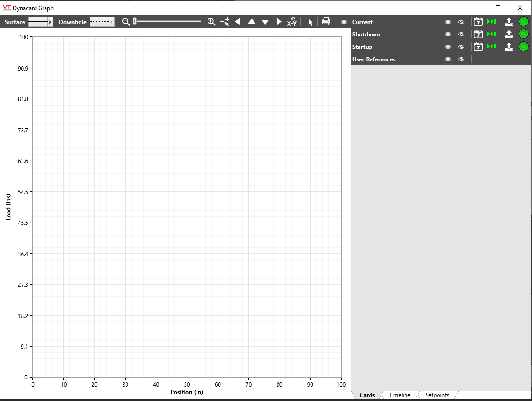Show all Current cards with eye icon
This screenshot has height=401, width=532.
tap(448, 22)
